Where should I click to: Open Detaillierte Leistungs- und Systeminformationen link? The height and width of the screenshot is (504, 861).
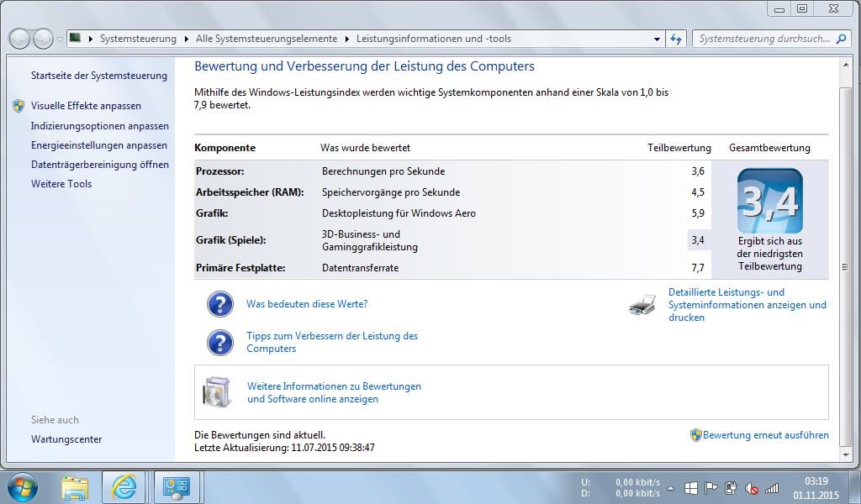click(x=747, y=305)
